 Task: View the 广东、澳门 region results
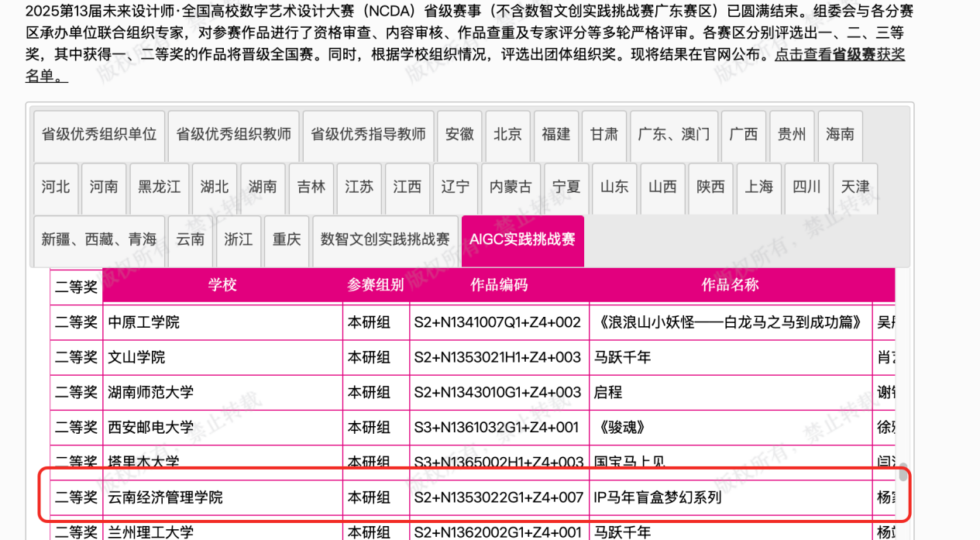(x=673, y=135)
